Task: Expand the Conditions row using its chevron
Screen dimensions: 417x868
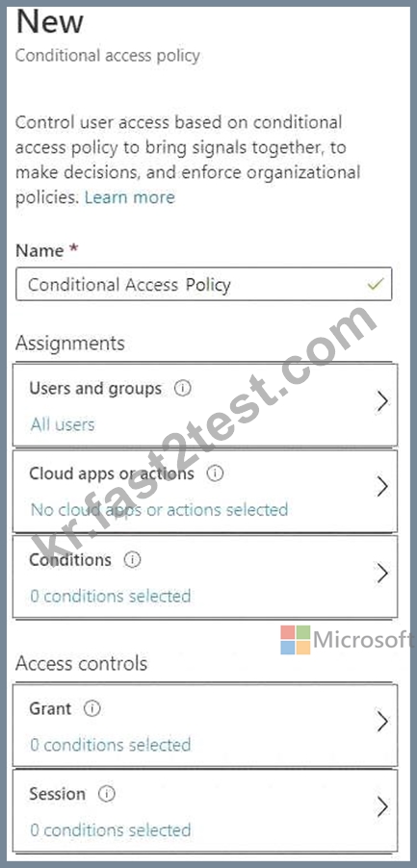Action: 381,574
